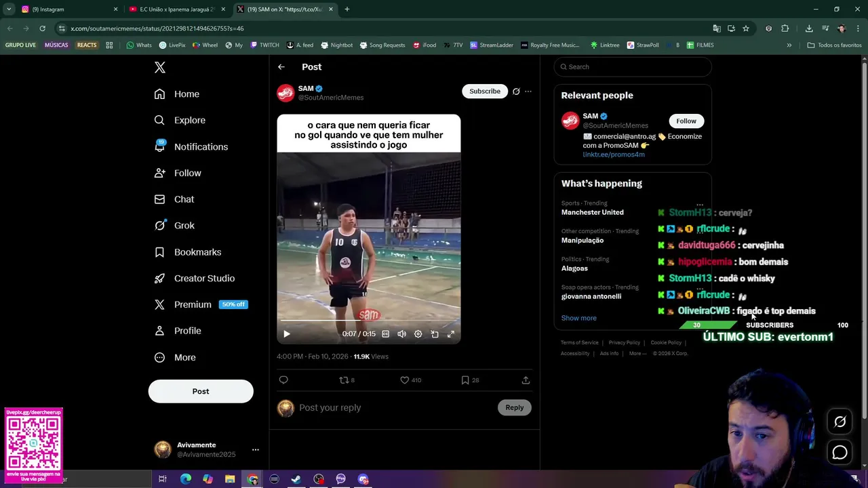This screenshot has height=488, width=868.
Task: Open video settings gear
Action: tap(418, 333)
